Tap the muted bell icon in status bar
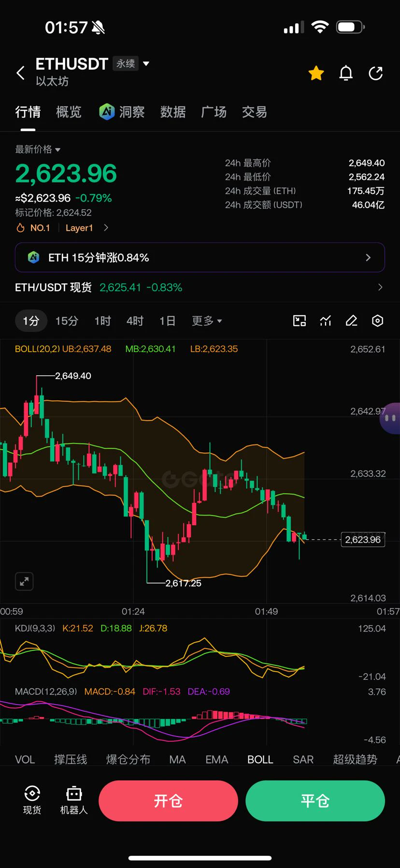This screenshot has height=868, width=400. (98, 28)
